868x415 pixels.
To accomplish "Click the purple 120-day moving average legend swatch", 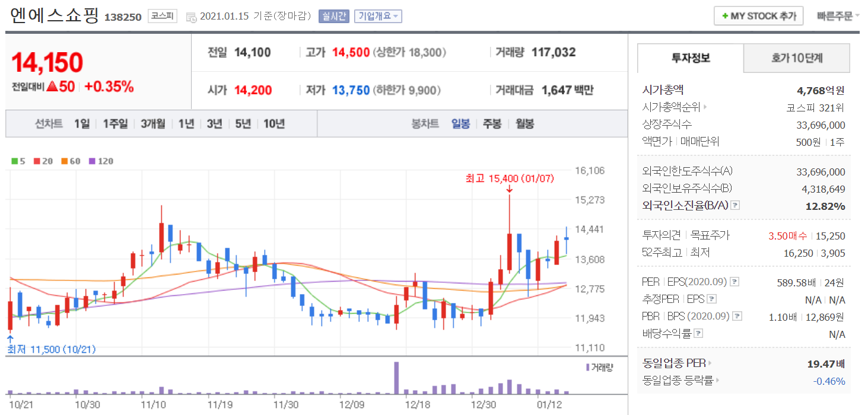I will click(92, 161).
